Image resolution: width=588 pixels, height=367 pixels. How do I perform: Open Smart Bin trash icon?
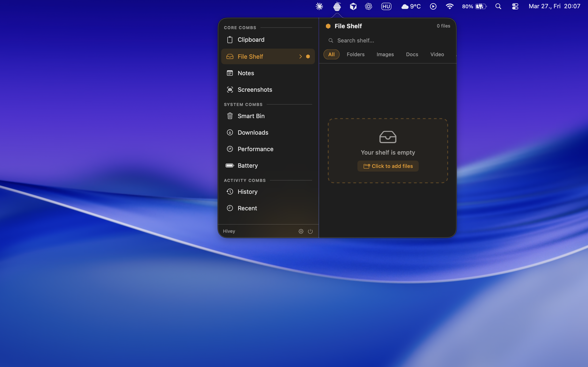(x=230, y=116)
